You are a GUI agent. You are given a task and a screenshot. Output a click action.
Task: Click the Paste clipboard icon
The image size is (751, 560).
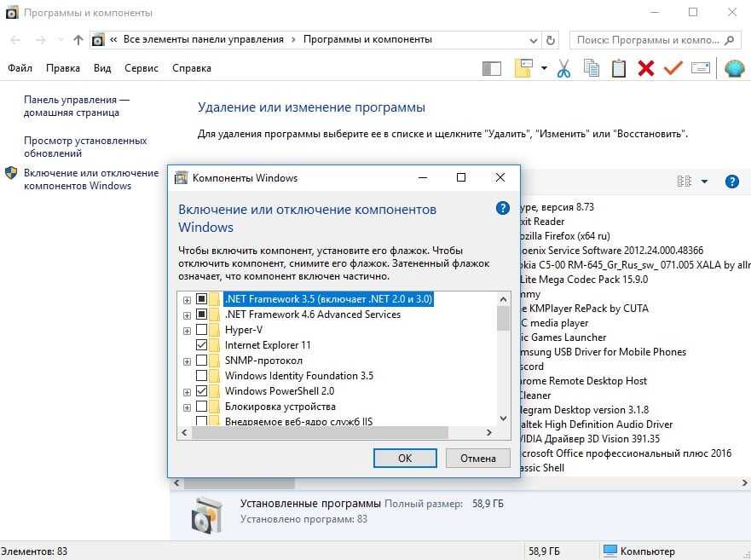618,68
